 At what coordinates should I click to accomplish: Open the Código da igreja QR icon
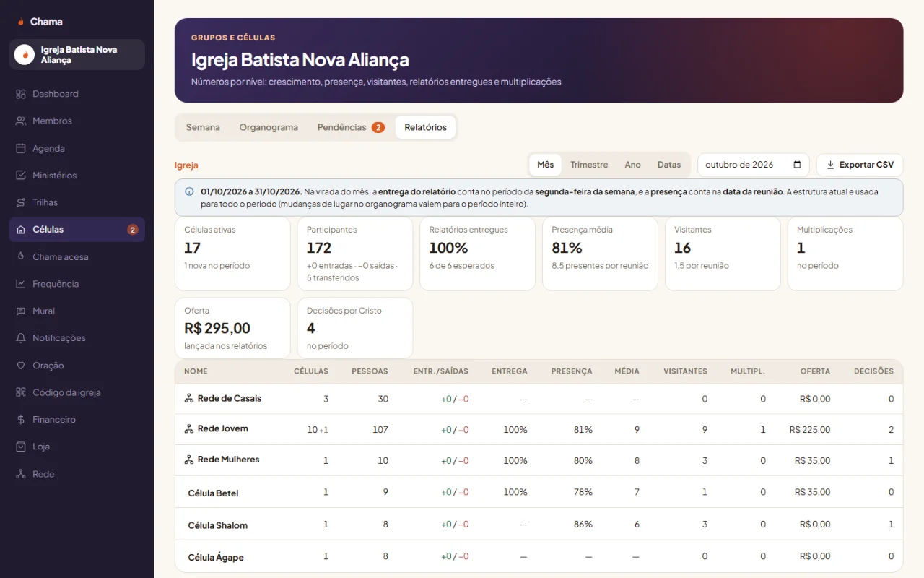[x=20, y=392]
